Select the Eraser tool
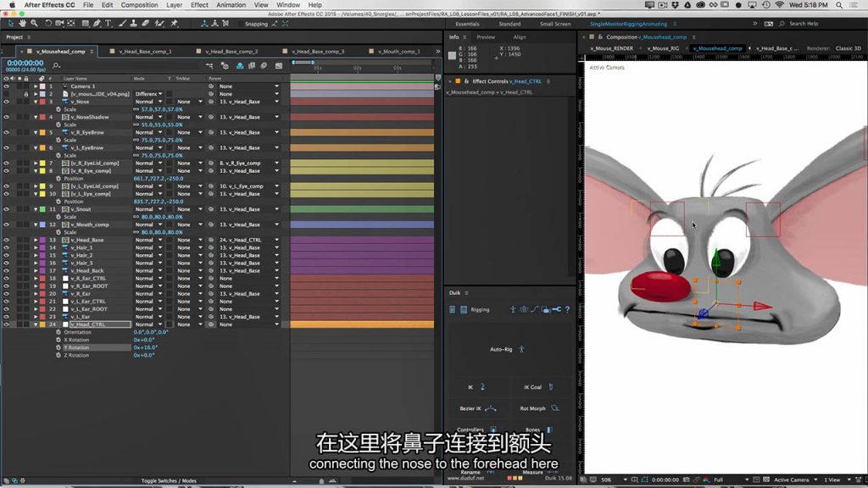This screenshot has width=868, height=488. [x=146, y=23]
